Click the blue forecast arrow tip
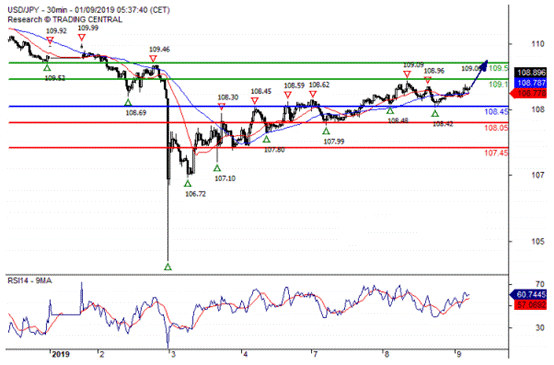Image resolution: width=554 pixels, height=365 pixels. (486, 62)
